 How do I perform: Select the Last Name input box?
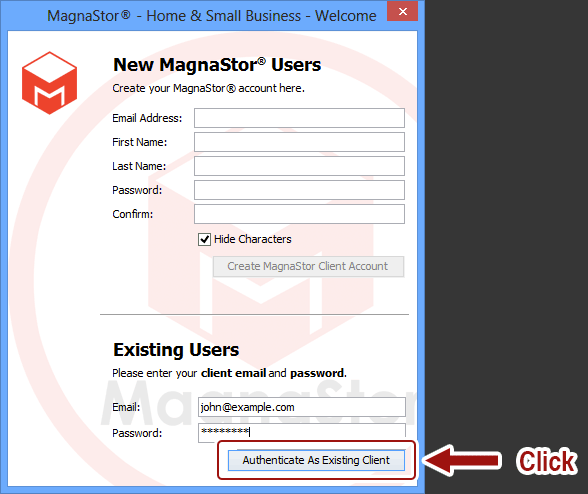[299, 166]
